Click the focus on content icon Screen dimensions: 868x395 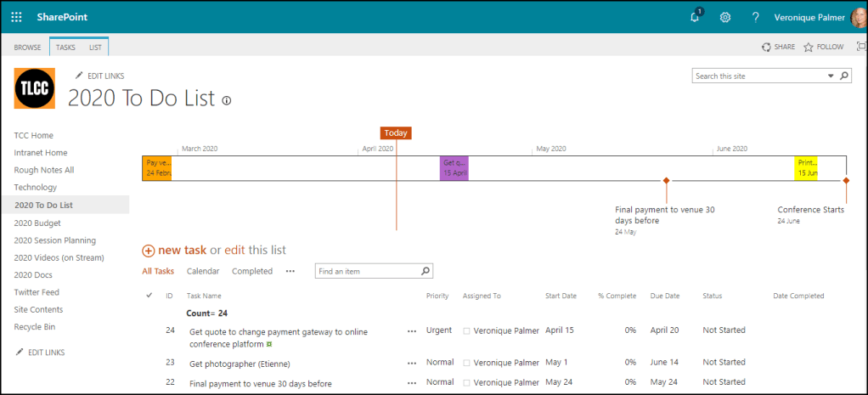pyautogui.click(x=860, y=47)
